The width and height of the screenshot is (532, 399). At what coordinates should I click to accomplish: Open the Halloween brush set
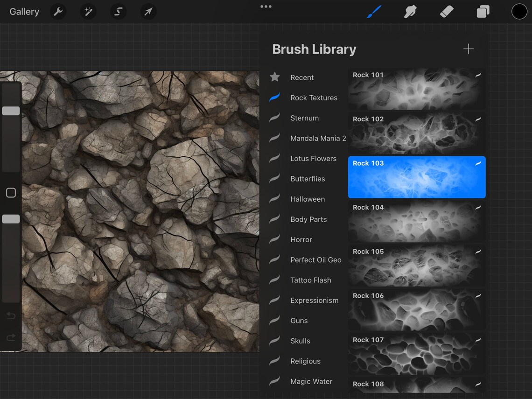(308, 199)
